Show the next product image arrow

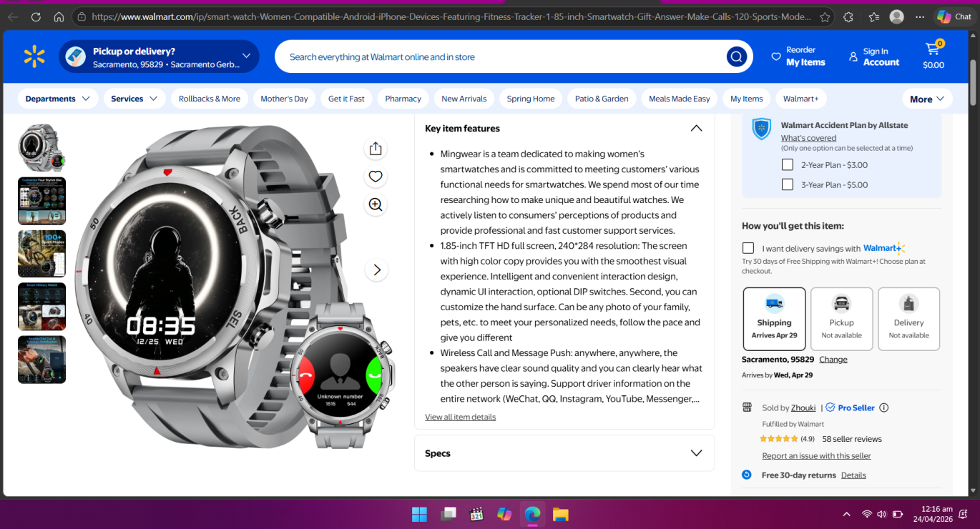[376, 270]
